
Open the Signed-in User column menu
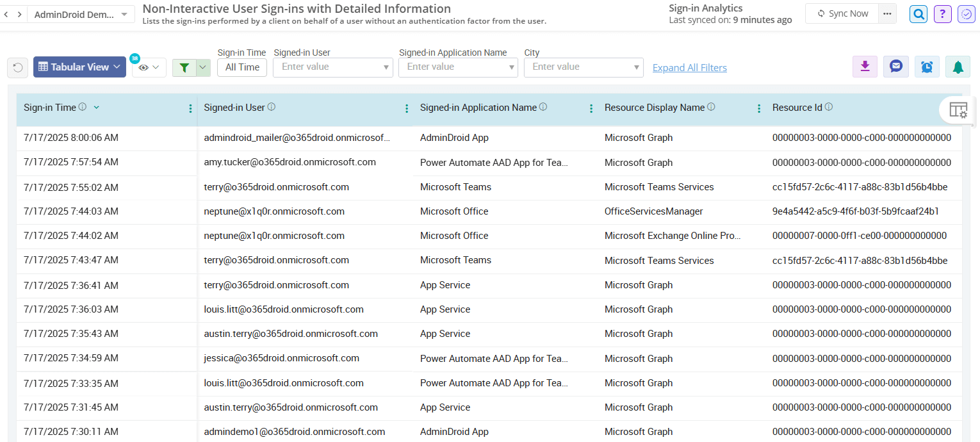click(407, 108)
